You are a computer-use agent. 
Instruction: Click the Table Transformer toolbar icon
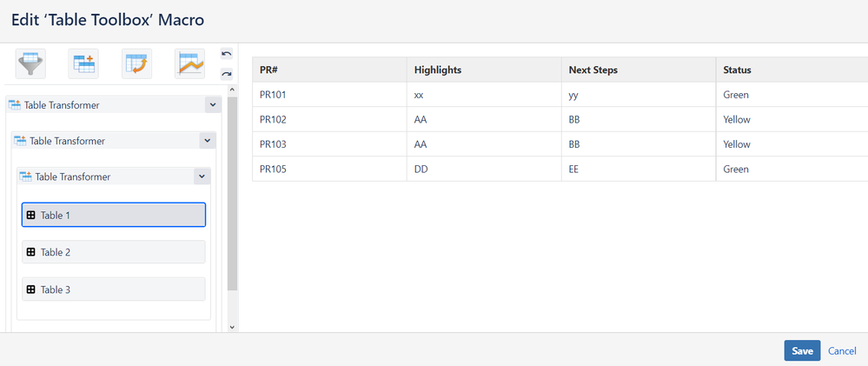point(84,63)
